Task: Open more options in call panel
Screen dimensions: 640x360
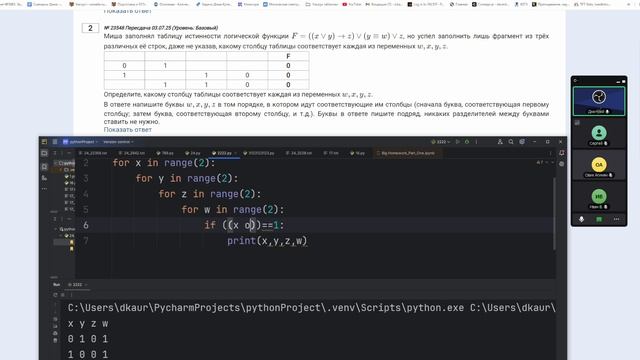Action: (x=616, y=220)
